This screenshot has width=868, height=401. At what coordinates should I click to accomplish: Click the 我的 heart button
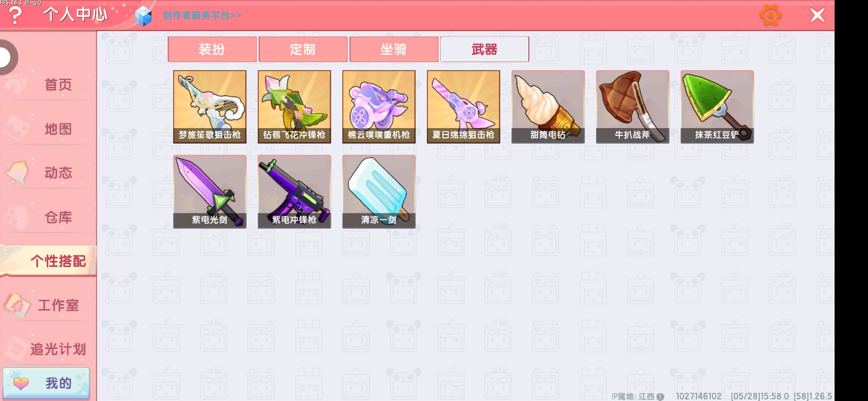(46, 383)
